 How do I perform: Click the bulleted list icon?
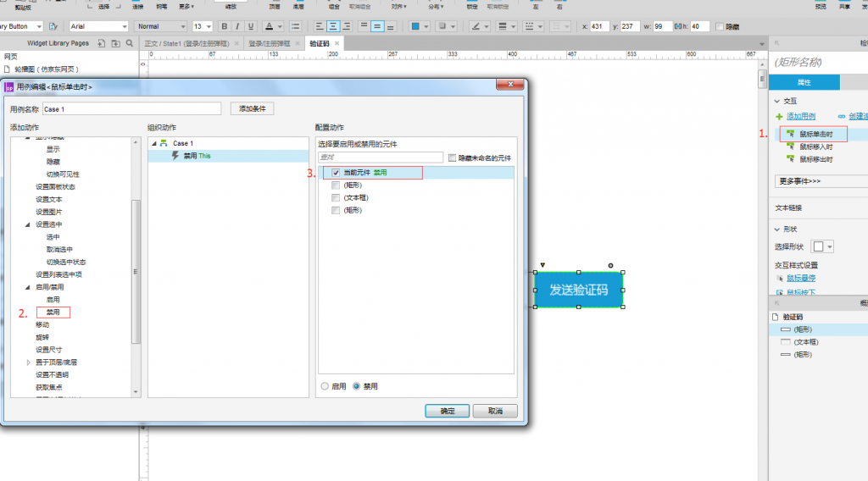click(296, 26)
